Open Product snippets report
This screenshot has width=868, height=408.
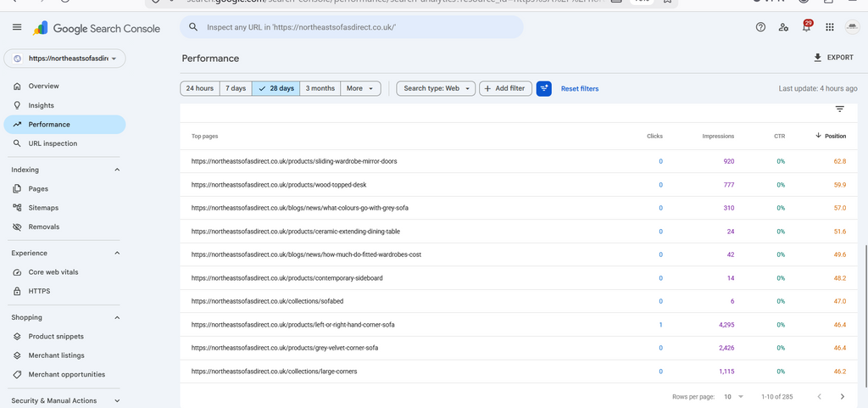(64, 336)
